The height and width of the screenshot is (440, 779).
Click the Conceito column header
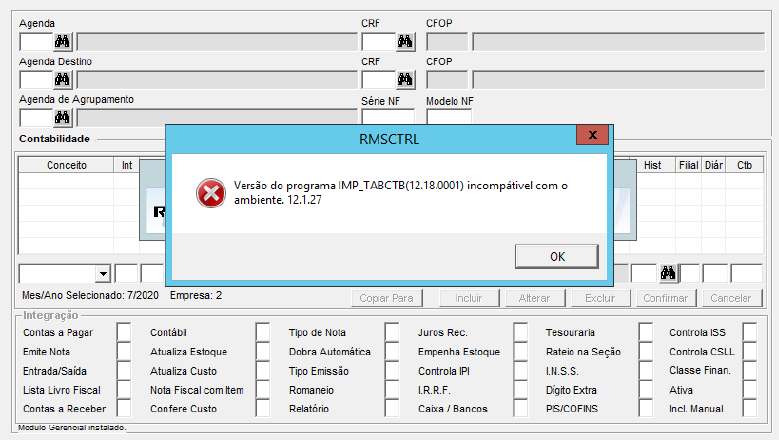point(67,165)
